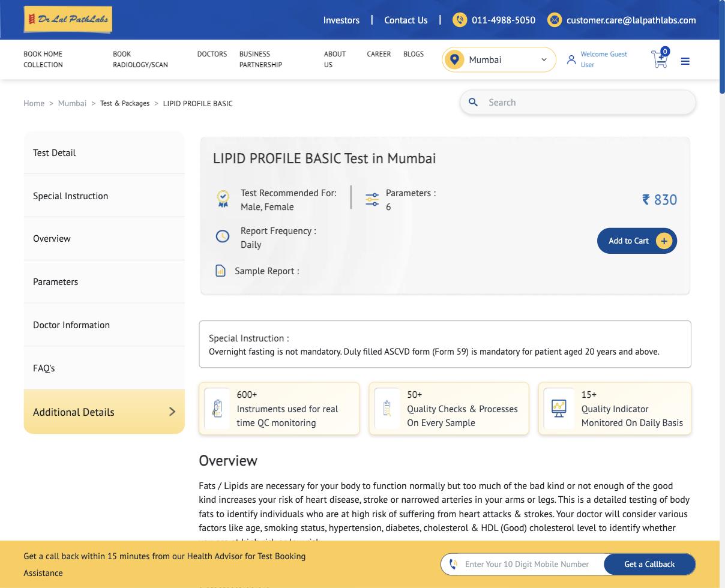Click the Sample Report : label
Image resolution: width=725 pixels, height=588 pixels.
tap(267, 271)
